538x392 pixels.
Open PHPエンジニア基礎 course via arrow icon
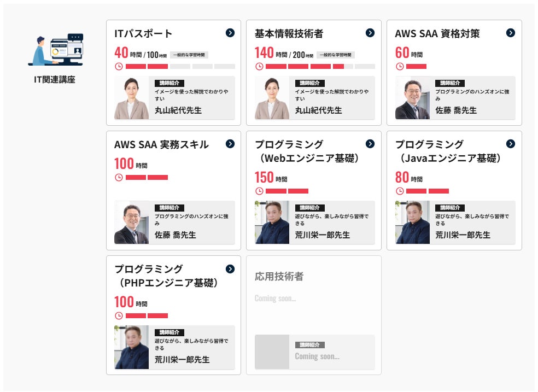coord(230,269)
